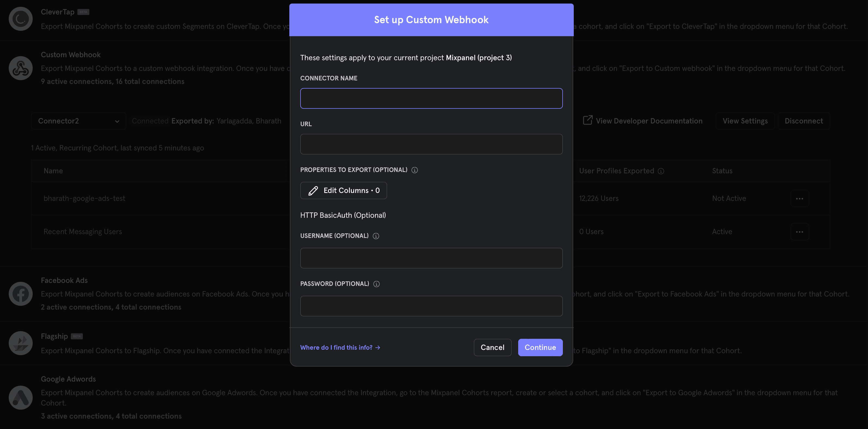Click the Connector2 dropdown expander
Screen dimensions: 868x429
point(117,121)
